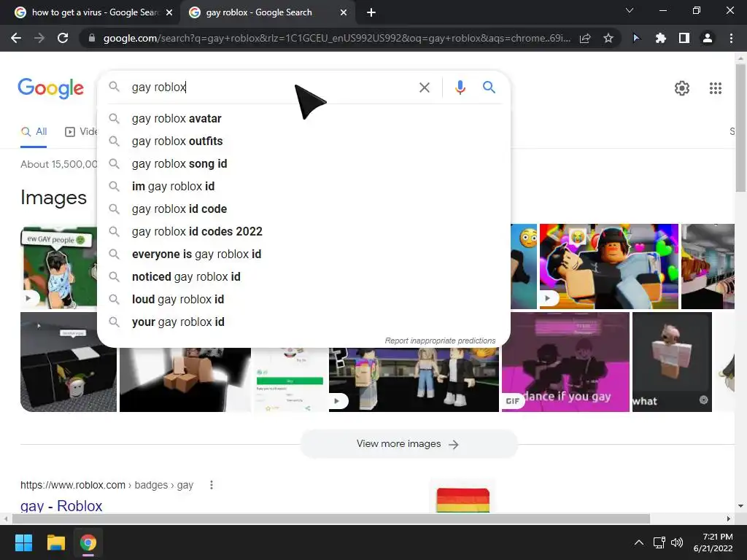Open Google quick settings gear
The height and width of the screenshot is (560, 747).
tap(682, 88)
